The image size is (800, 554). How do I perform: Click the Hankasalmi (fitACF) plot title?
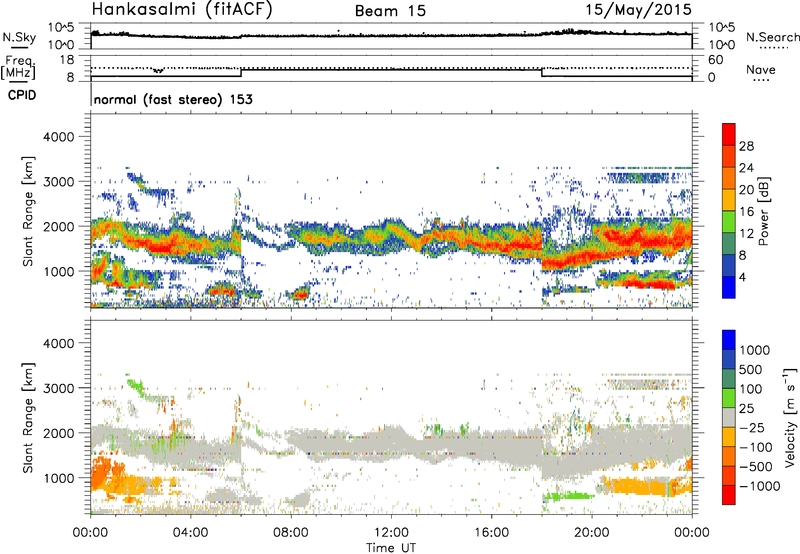182,10
